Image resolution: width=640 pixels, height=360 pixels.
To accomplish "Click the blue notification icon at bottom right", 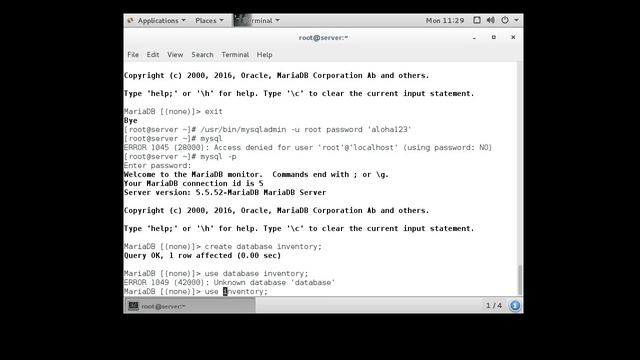I will 515,305.
